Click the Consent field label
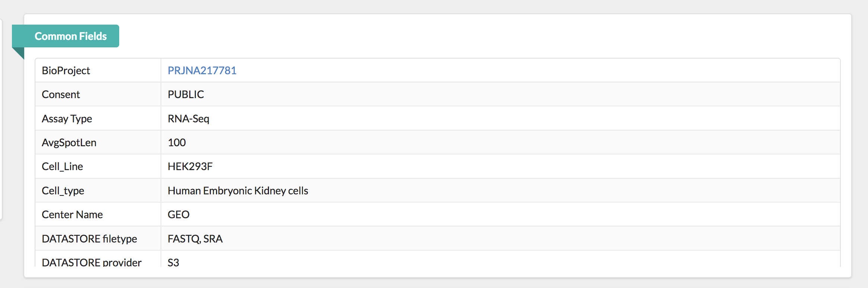Image resolution: width=868 pixels, height=288 pixels. (x=61, y=94)
